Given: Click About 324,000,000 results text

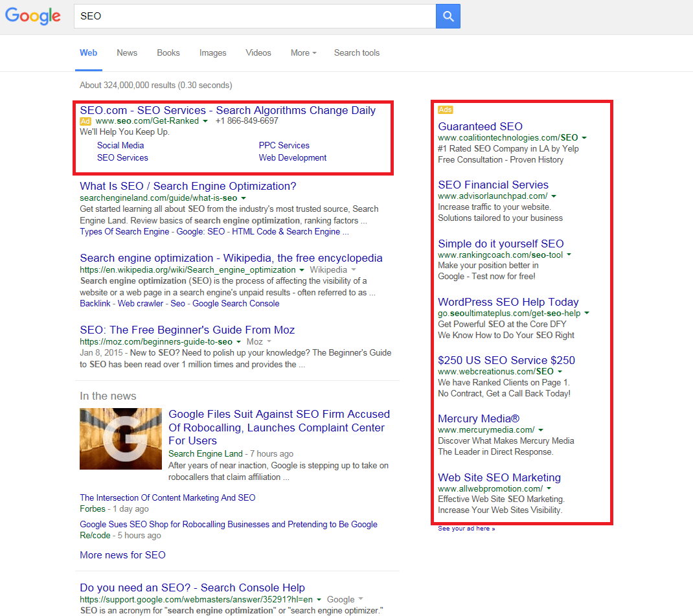Looking at the screenshot, I should click(155, 86).
